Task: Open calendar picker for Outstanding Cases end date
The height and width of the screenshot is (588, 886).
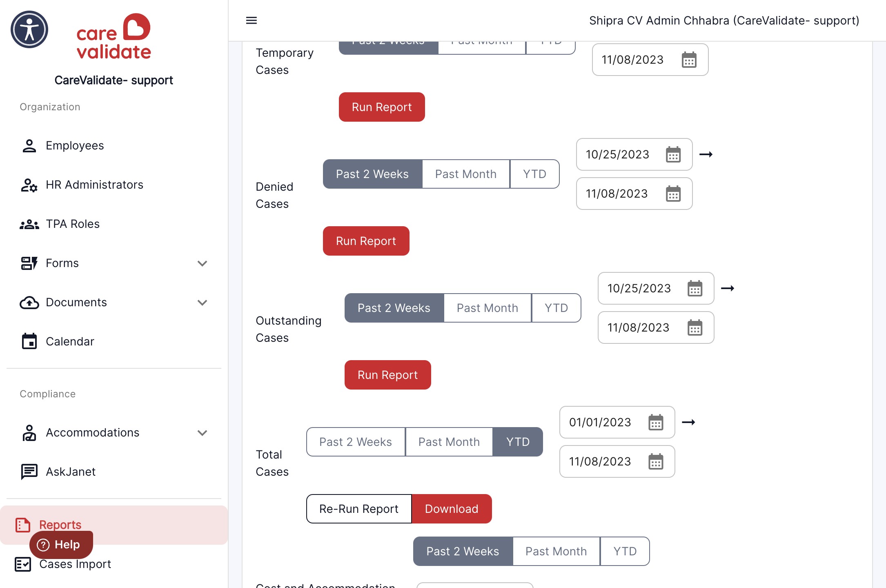Action: coord(695,328)
